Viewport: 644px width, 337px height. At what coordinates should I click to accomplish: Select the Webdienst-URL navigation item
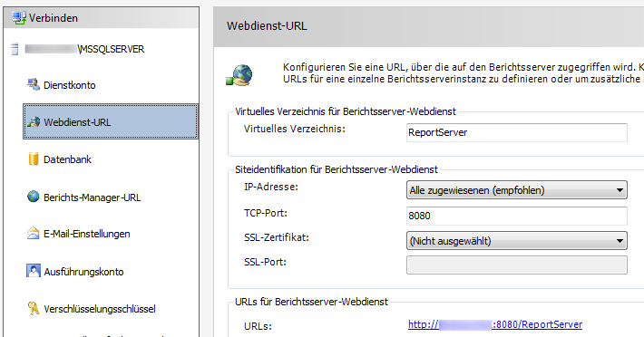click(111, 121)
